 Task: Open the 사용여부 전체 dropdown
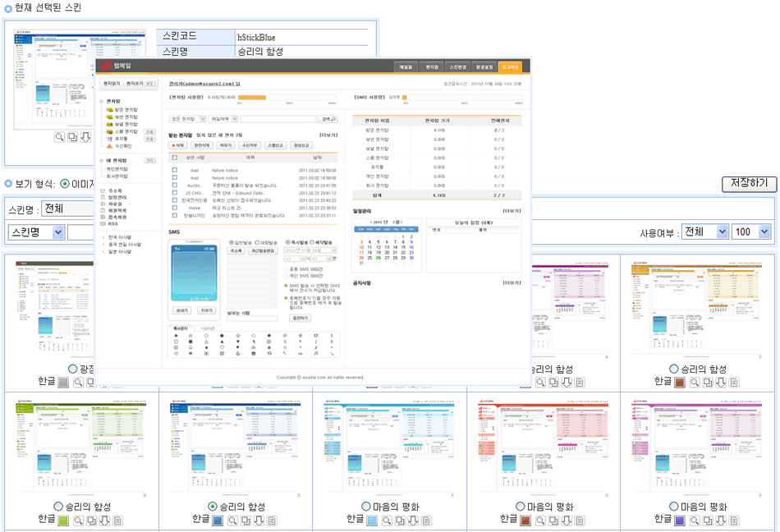[705, 232]
